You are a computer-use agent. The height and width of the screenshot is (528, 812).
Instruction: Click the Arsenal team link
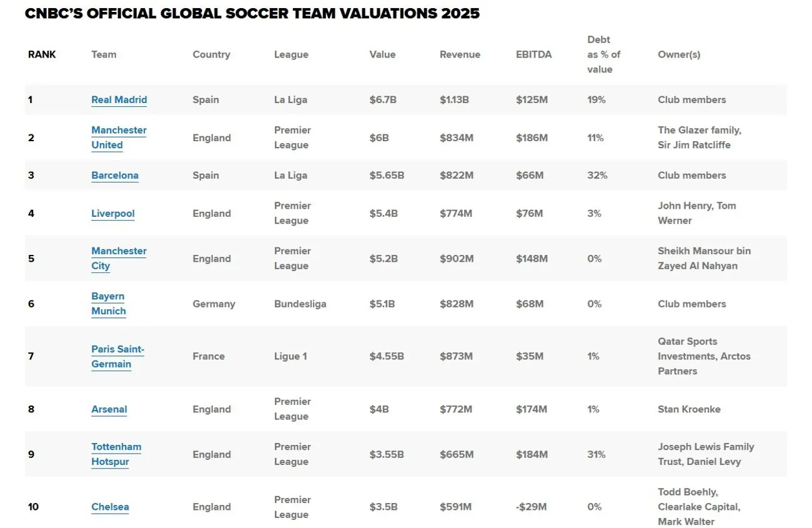[x=109, y=410]
